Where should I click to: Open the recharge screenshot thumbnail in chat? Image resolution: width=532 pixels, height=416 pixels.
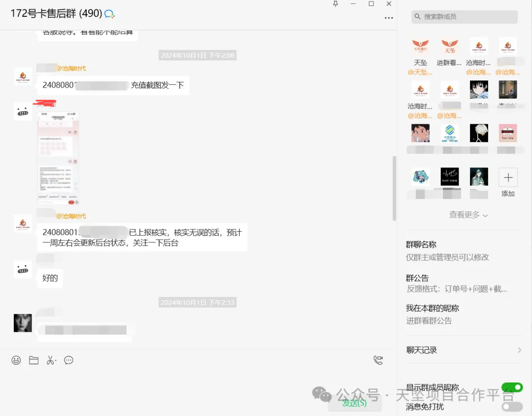[58, 157]
